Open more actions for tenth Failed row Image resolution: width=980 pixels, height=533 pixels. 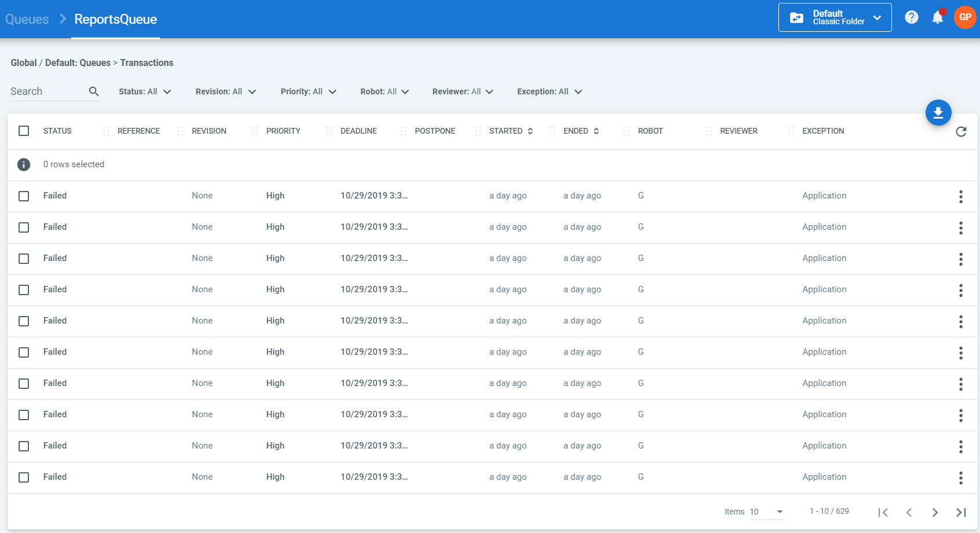[x=961, y=478]
